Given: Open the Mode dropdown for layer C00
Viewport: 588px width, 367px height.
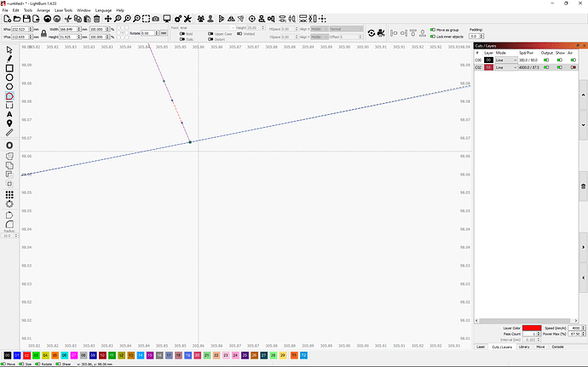Looking at the screenshot, I should click(x=506, y=60).
